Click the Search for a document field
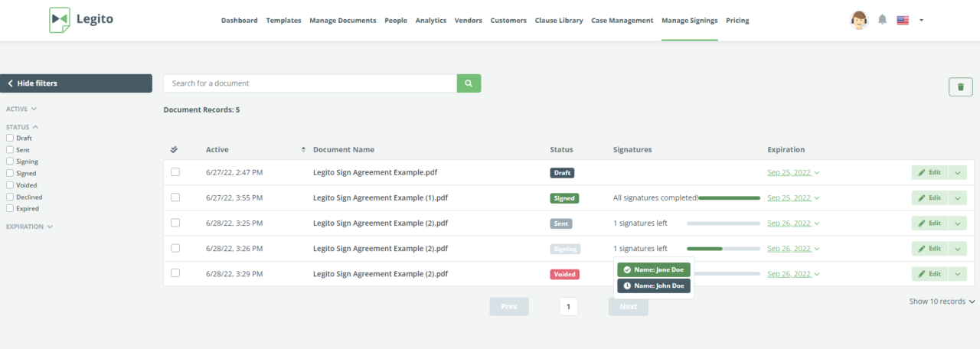Image resolution: width=980 pixels, height=349 pixels. pos(310,83)
